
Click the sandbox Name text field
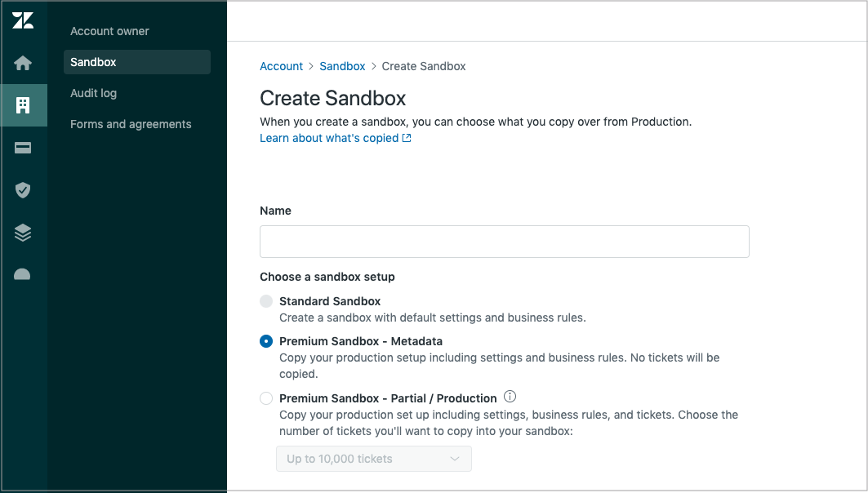[x=504, y=242]
